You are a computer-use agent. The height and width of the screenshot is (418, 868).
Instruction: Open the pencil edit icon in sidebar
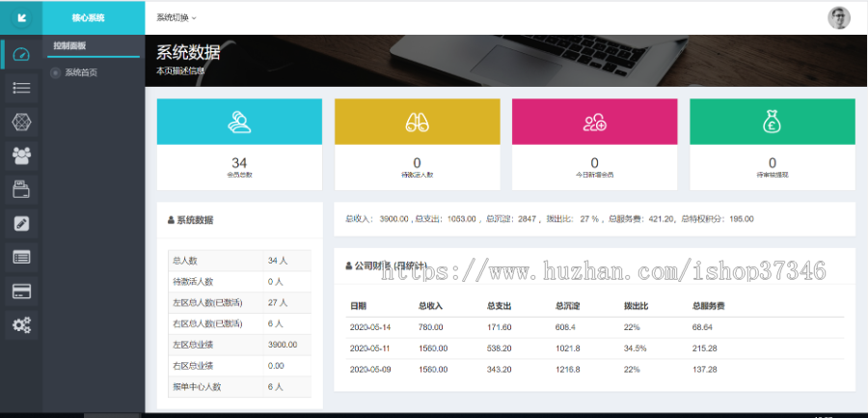coord(21,223)
